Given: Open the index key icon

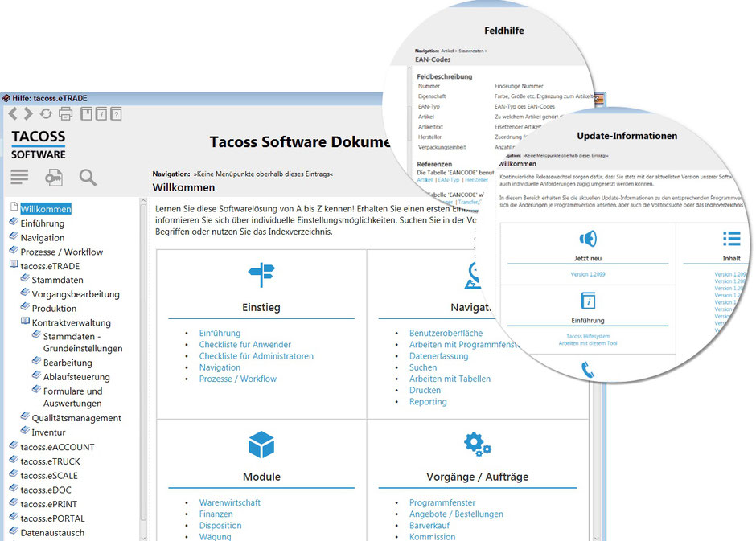Looking at the screenshot, I should (x=54, y=178).
